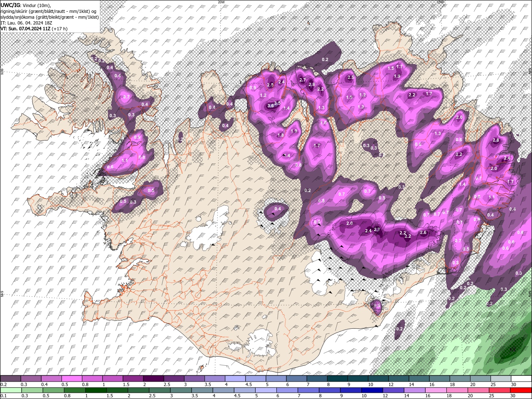Click the 30 label in the lower legend row

[x=514, y=396]
